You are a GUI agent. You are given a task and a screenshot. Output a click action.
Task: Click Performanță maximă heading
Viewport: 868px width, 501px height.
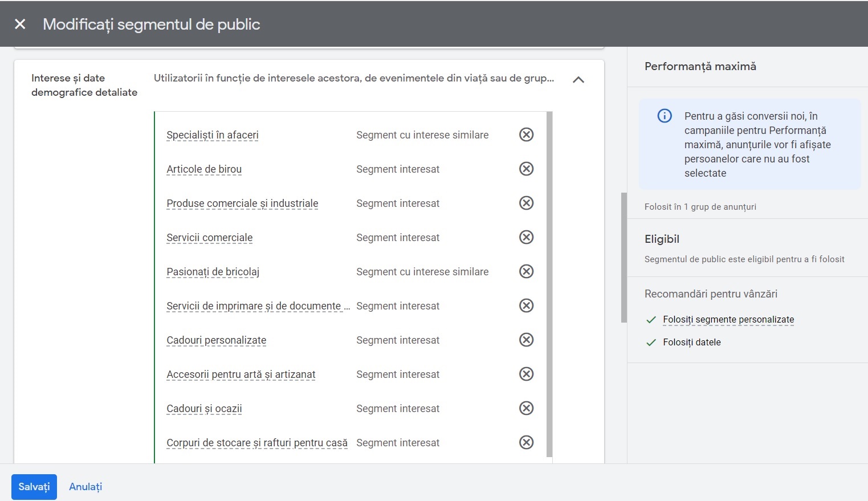[x=700, y=66]
